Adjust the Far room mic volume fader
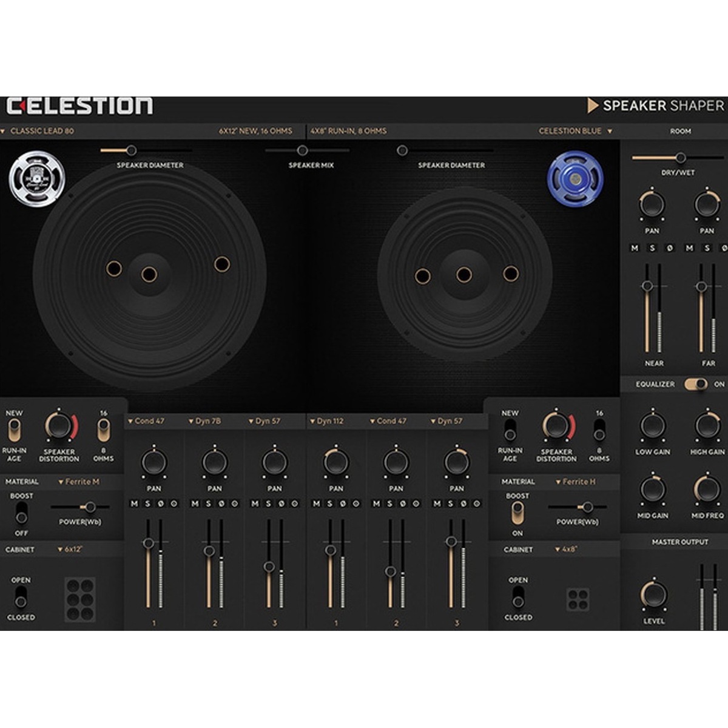This screenshot has height=728, width=728. pos(701,286)
